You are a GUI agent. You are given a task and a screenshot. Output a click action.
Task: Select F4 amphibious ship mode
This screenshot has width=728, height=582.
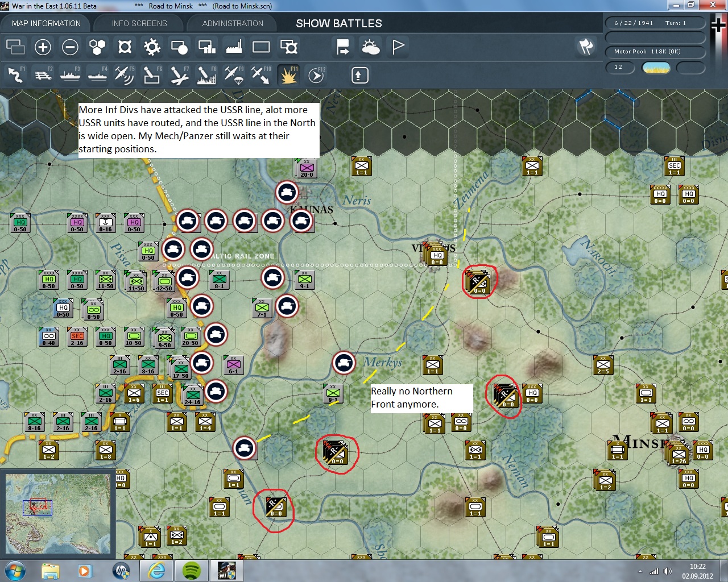tap(97, 75)
